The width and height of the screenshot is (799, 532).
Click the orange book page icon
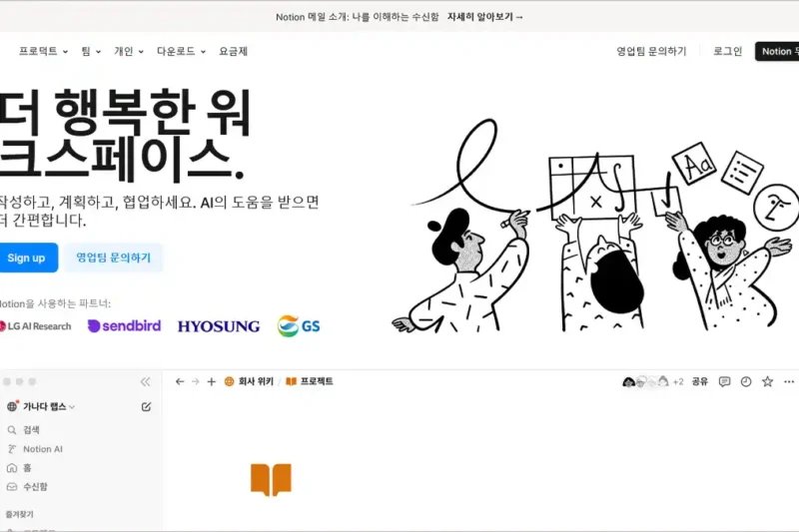[271, 479]
